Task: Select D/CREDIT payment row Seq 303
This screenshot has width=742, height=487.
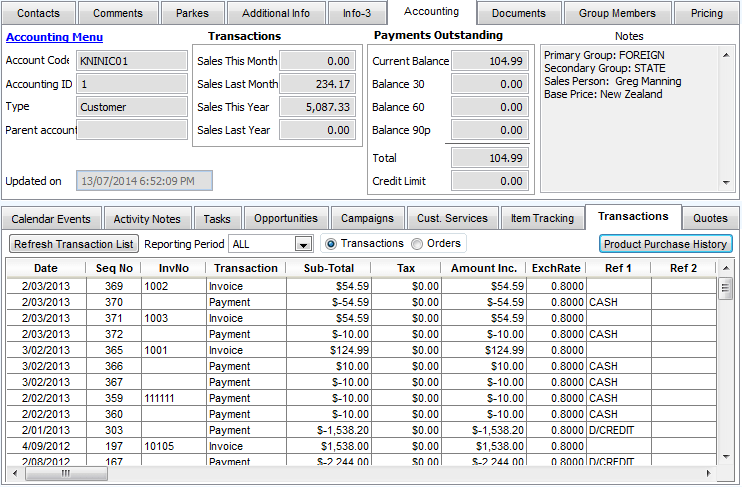Action: pyautogui.click(x=362, y=430)
